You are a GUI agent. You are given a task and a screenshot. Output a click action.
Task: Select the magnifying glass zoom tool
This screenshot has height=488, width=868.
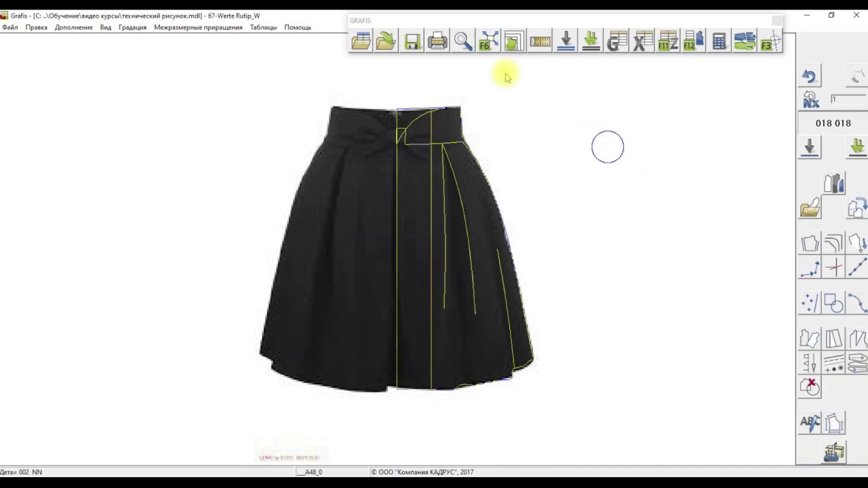pos(463,41)
